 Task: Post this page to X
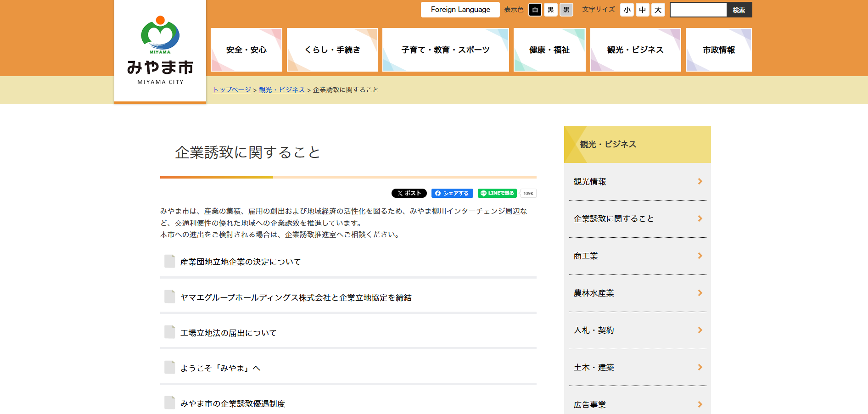pos(409,193)
